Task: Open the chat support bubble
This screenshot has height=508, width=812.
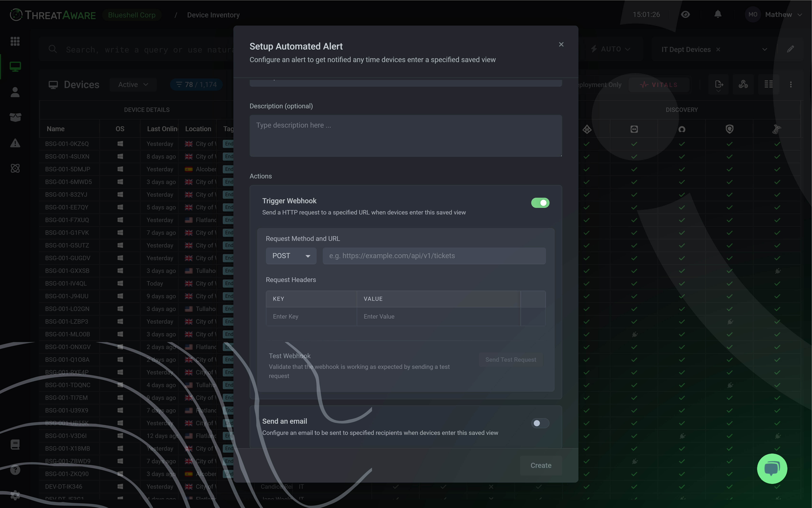Action: [772, 468]
